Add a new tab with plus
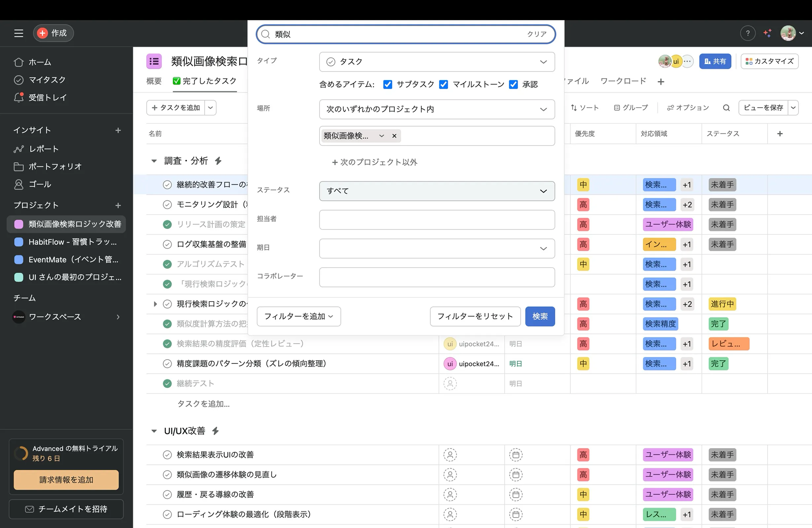 click(x=661, y=82)
